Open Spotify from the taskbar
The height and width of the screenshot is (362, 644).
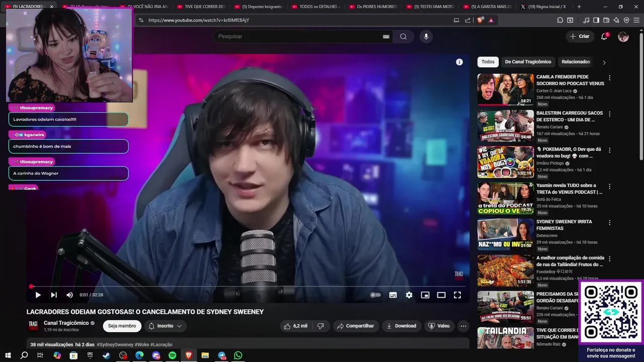[x=172, y=355]
